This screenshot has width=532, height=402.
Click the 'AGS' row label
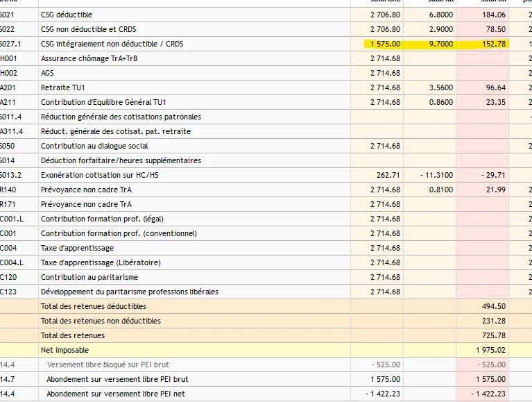pos(47,73)
